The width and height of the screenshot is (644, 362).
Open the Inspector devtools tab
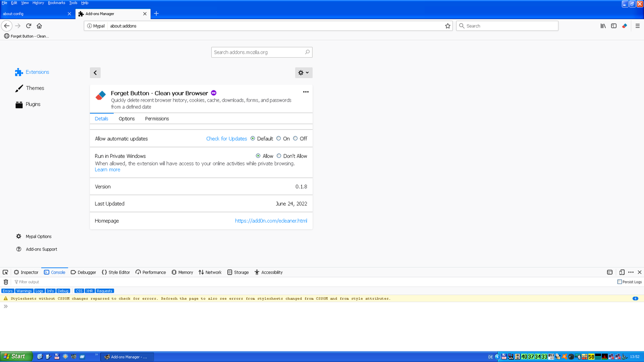tap(26, 272)
